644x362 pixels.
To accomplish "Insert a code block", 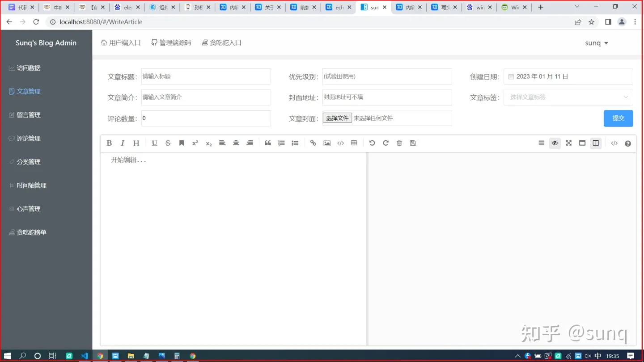I will [x=340, y=143].
